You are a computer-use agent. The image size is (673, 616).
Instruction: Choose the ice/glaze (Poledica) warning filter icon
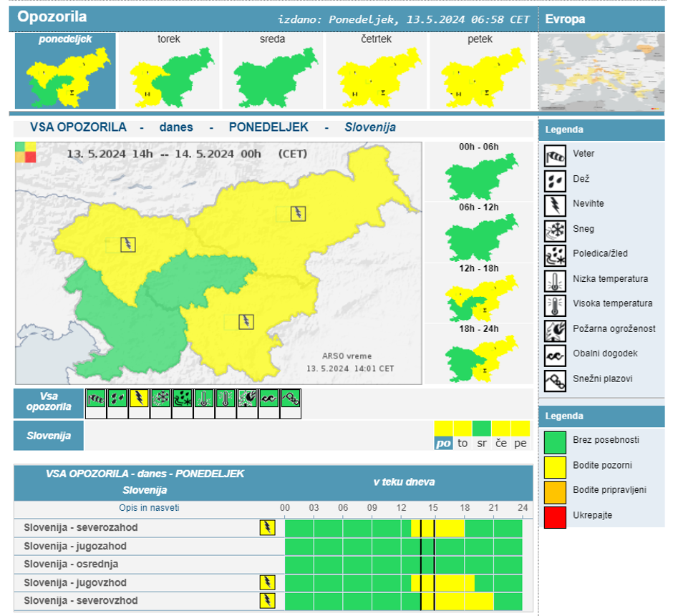183,399
